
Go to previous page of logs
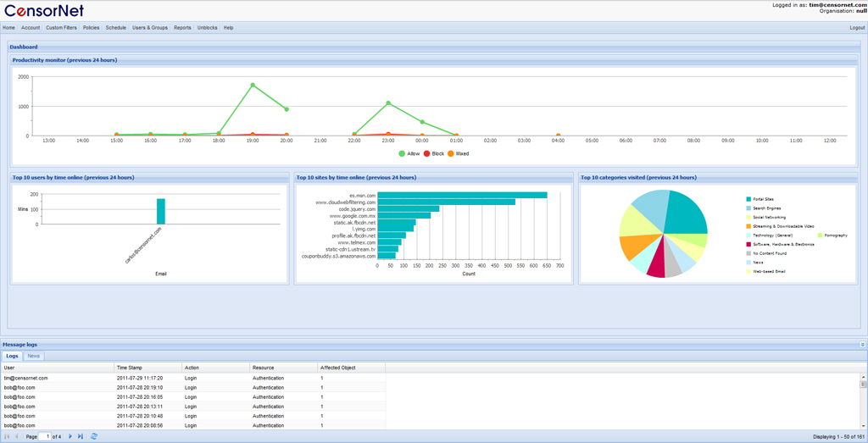tap(17, 436)
